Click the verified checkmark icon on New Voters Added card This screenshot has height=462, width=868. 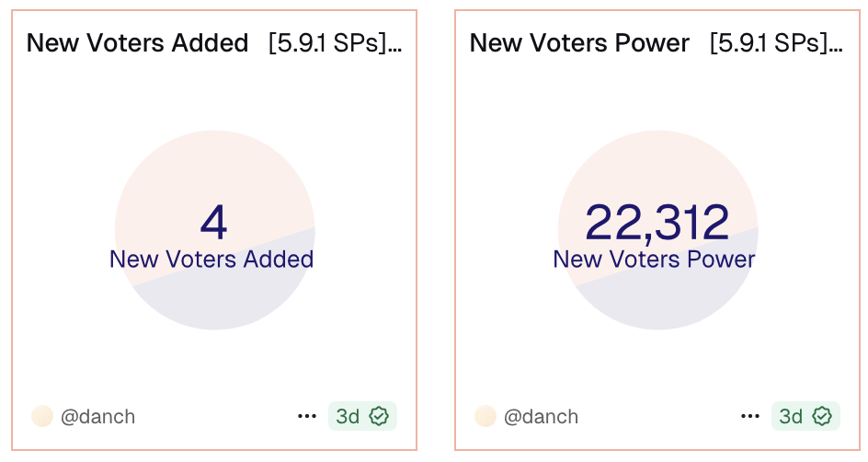[379, 417]
